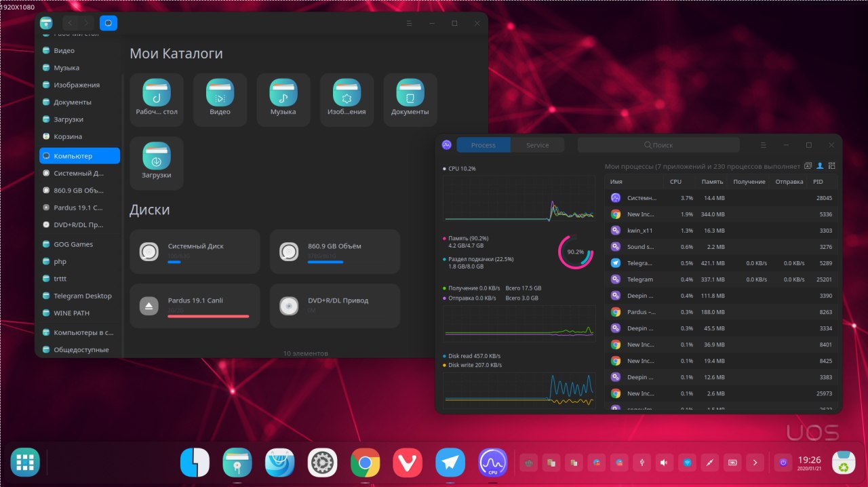Show applications only filter icon
The width and height of the screenshot is (868, 487).
(808, 165)
